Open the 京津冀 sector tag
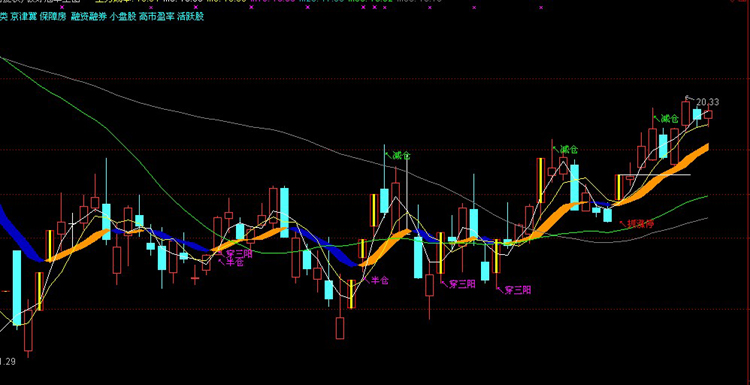The image size is (750, 385). [23, 17]
